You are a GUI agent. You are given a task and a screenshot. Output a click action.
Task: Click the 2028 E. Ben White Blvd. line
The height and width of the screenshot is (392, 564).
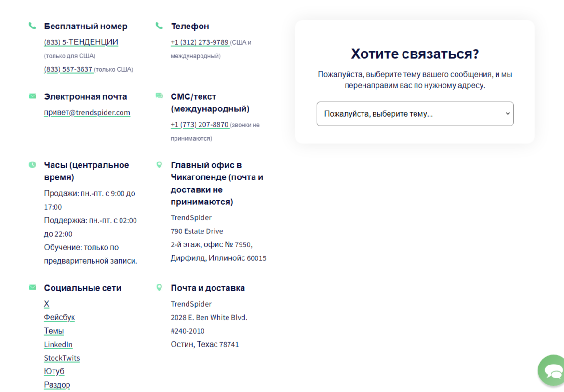point(209,318)
